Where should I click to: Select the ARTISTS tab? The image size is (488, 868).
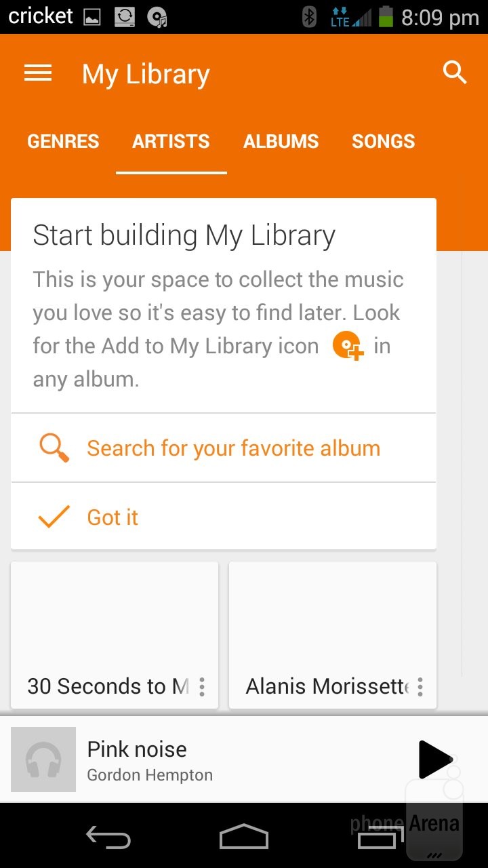tap(171, 142)
